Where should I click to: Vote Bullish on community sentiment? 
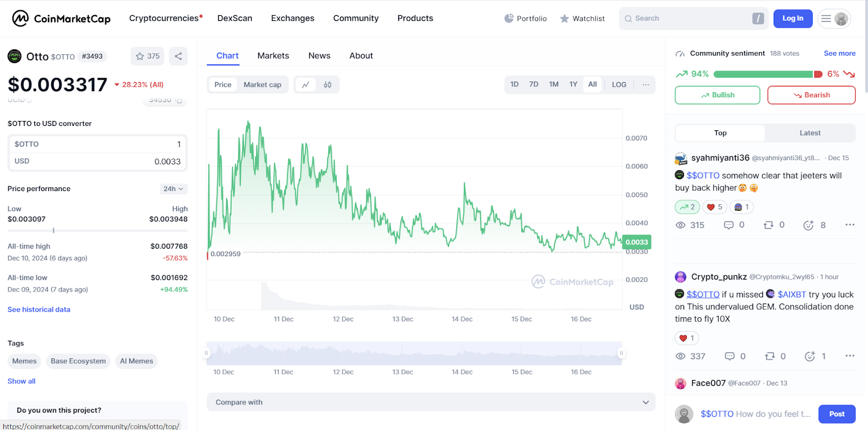[x=717, y=95]
